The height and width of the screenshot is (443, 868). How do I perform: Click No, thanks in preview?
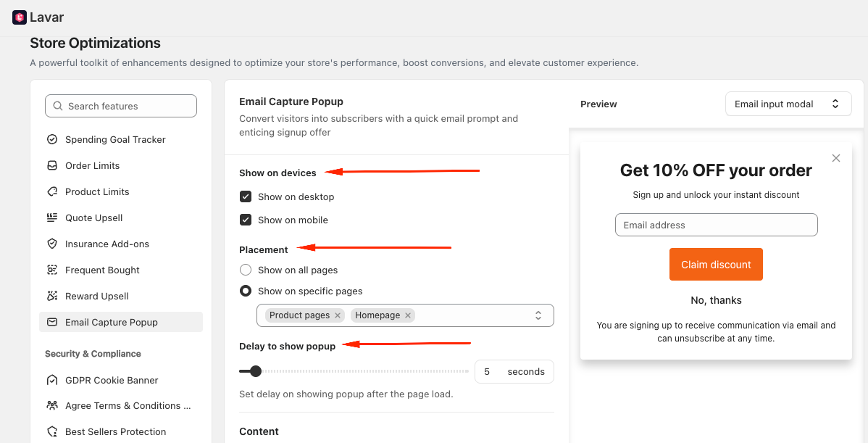point(716,300)
